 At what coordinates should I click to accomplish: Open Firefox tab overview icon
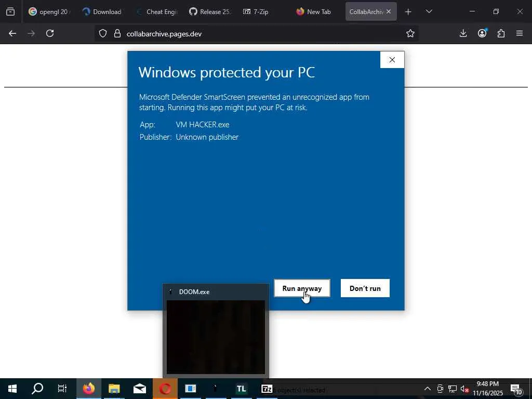pos(10,11)
